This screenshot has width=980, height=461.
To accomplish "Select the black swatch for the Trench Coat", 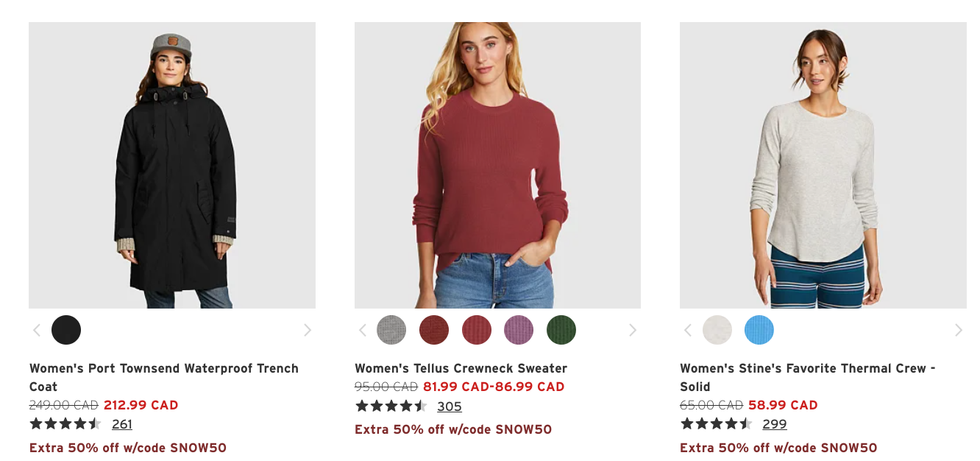I will click(x=66, y=330).
